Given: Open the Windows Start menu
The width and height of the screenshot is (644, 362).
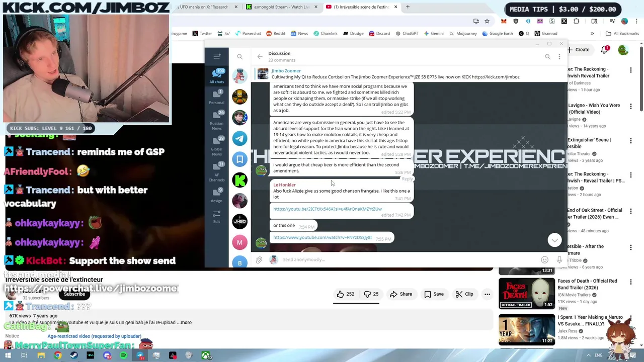Looking at the screenshot, I should (8, 355).
